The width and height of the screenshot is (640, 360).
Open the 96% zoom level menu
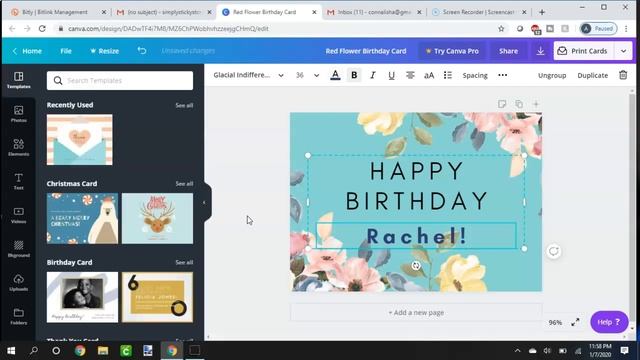point(555,322)
